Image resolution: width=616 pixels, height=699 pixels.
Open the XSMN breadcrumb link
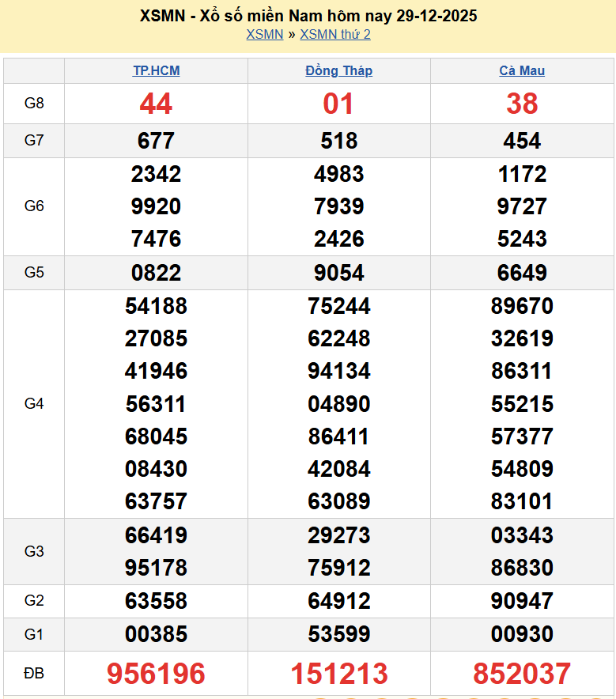(264, 34)
